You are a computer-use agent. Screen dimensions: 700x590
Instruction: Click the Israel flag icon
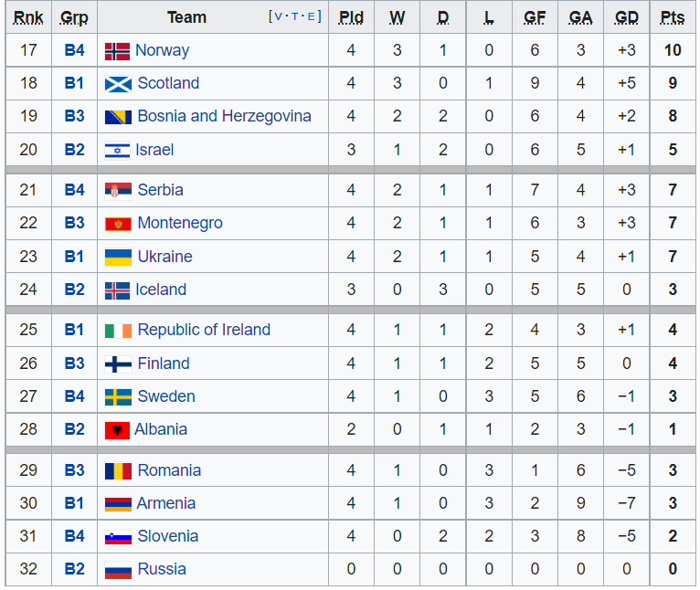click(x=117, y=151)
